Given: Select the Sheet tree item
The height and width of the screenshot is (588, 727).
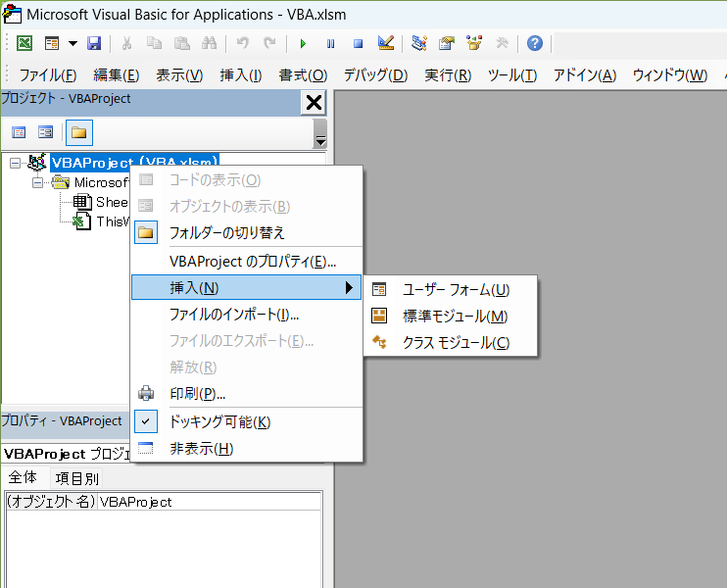Looking at the screenshot, I should [112, 202].
